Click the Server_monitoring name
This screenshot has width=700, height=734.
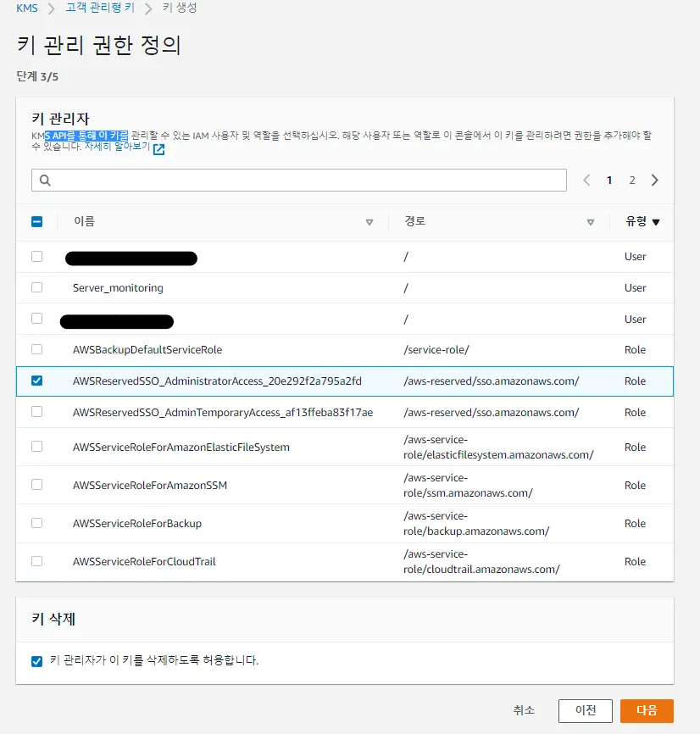[x=118, y=288]
